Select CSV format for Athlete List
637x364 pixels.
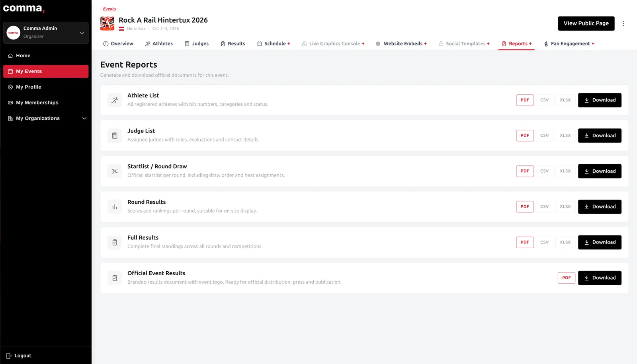point(544,100)
